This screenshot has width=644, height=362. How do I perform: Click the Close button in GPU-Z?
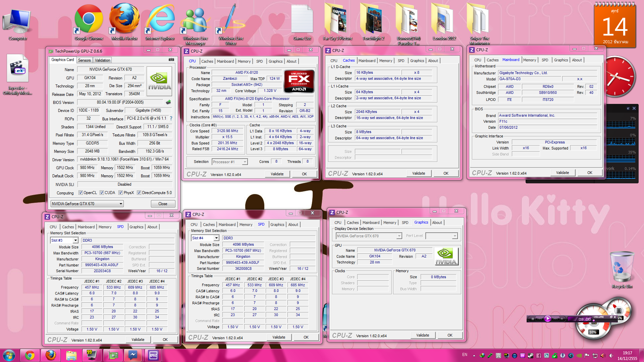click(163, 204)
